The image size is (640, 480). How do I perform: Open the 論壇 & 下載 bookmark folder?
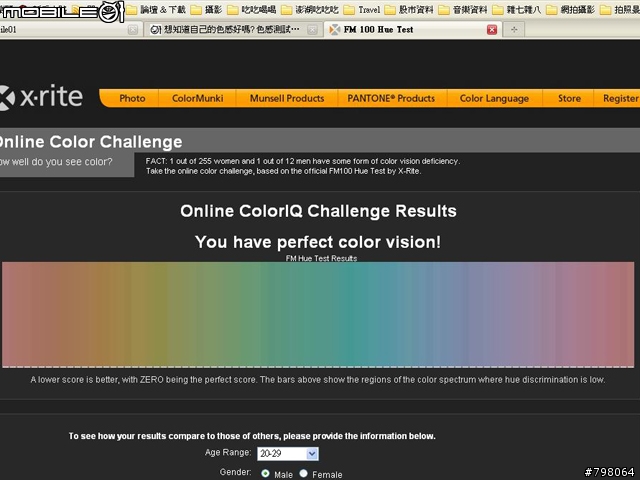[x=156, y=9]
